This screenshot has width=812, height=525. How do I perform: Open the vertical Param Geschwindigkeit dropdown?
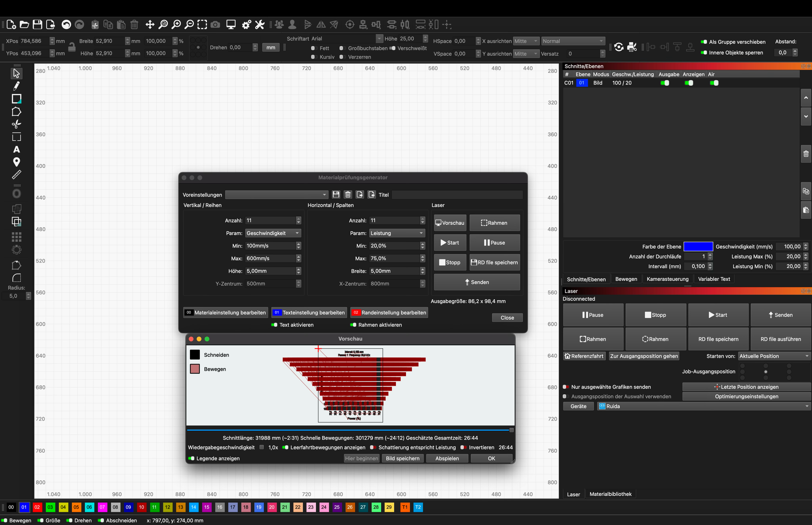click(273, 233)
